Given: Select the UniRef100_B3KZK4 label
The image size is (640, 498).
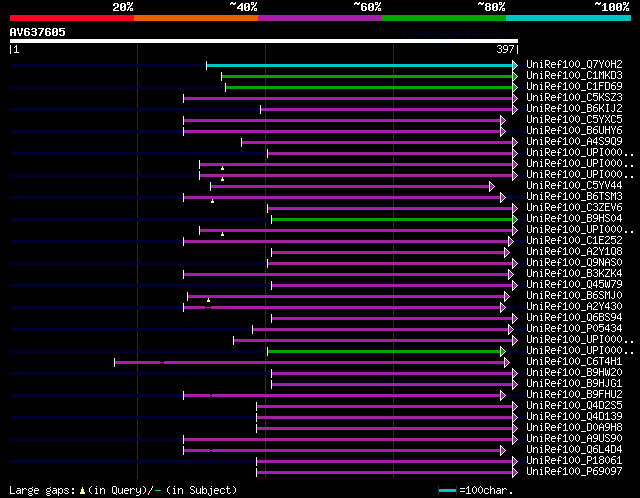Looking at the screenshot, I should point(574,274).
